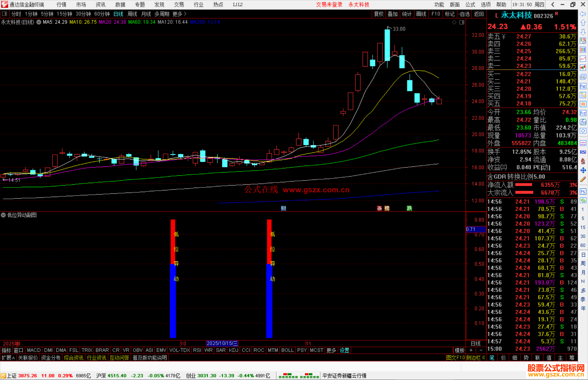
Task: Toggle the indicator circle beside 永太科技(日线)
Action: [x=39, y=22]
